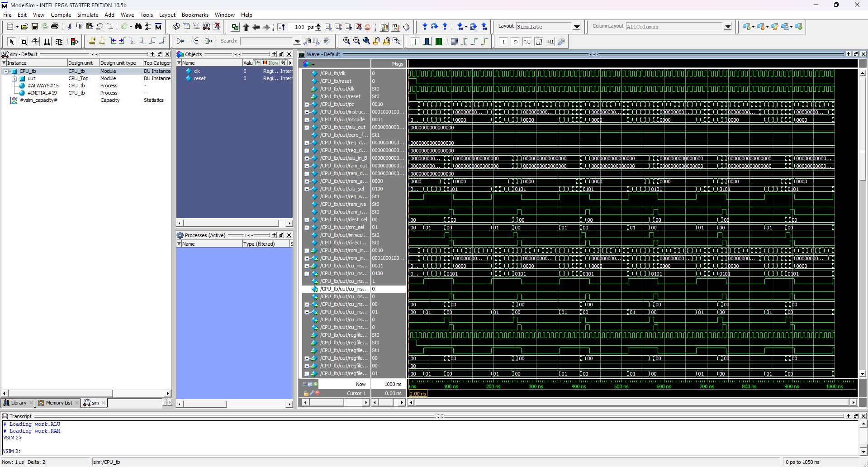Click the New file toolbar icon
Screen dimensions: 868x467
10,27
